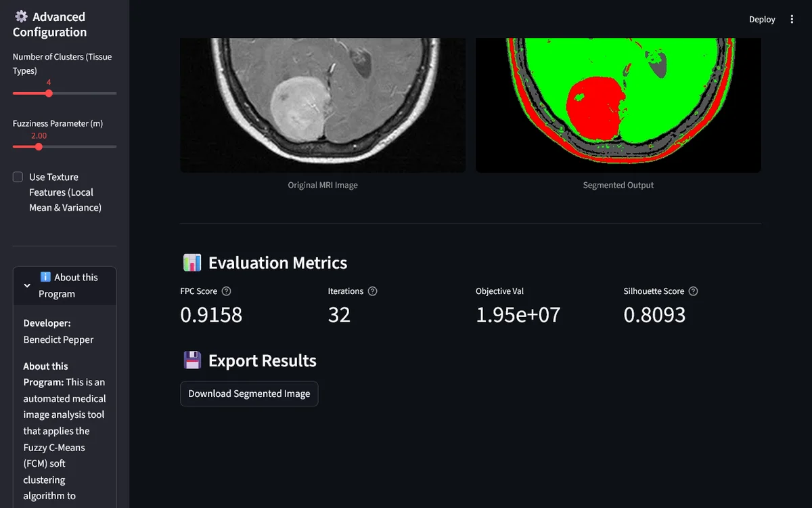The image size is (812, 508).
Task: Collapse the About this Program expander
Action: point(64,285)
